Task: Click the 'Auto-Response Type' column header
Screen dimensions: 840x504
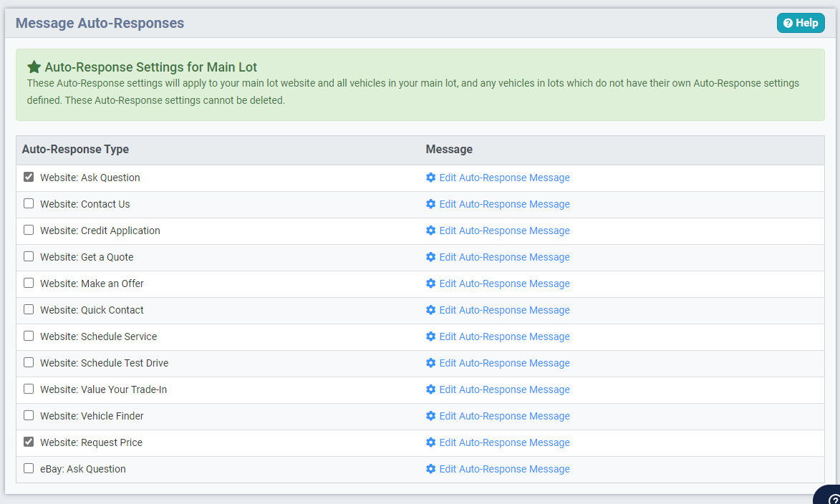Action: pos(75,150)
